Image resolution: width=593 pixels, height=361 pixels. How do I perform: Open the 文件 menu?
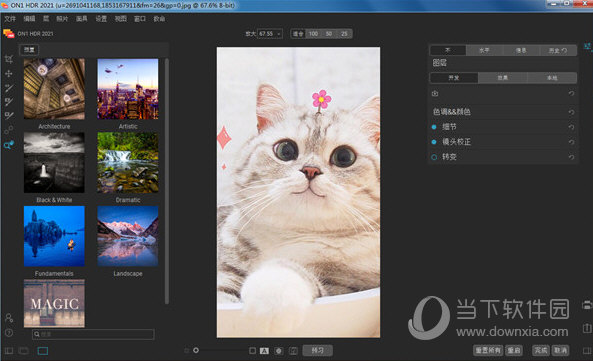[x=10, y=19]
